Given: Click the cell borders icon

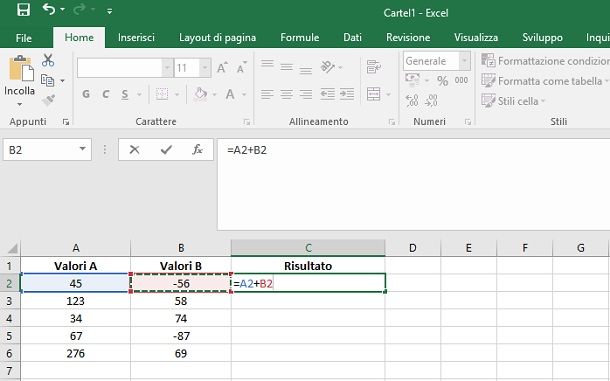Looking at the screenshot, I should [162, 94].
